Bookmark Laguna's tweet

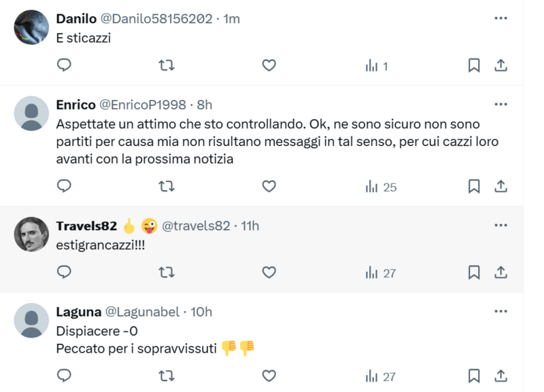[474, 375]
